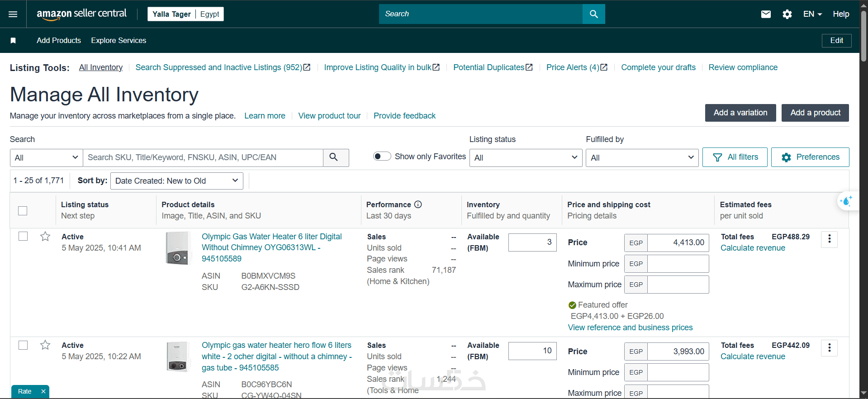Open Potential Duplicates tool
This screenshot has height=399, width=868.
click(x=493, y=67)
